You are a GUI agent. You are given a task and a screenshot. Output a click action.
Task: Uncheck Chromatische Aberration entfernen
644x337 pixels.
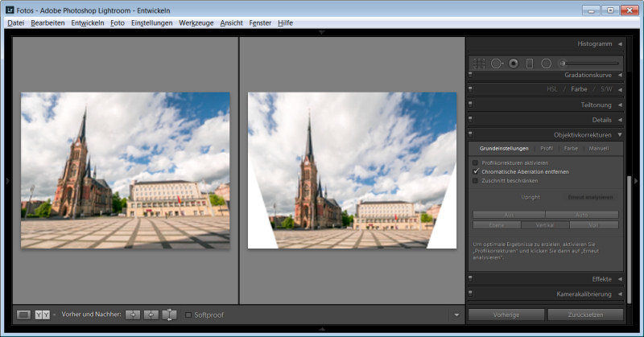pyautogui.click(x=476, y=172)
